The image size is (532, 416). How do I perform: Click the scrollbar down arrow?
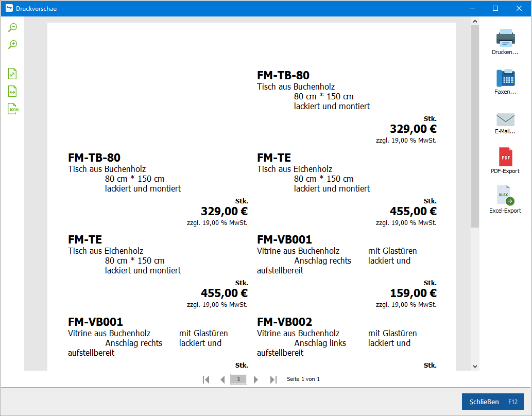point(475,367)
